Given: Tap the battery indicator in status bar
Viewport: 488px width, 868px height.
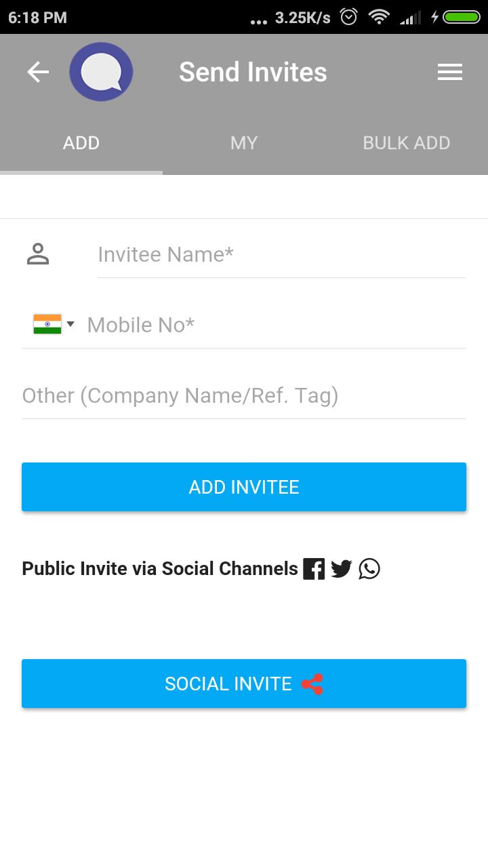Looking at the screenshot, I should (x=461, y=17).
